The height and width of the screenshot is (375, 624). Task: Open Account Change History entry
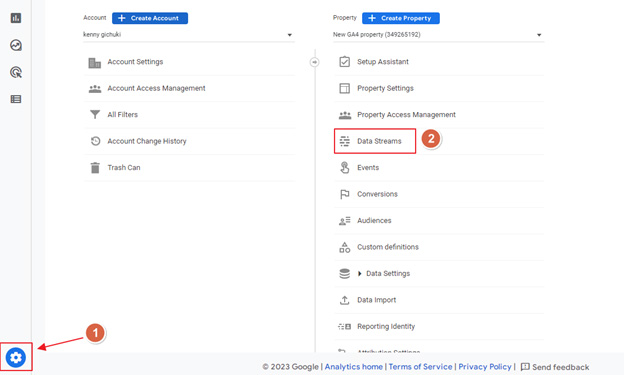[147, 141]
